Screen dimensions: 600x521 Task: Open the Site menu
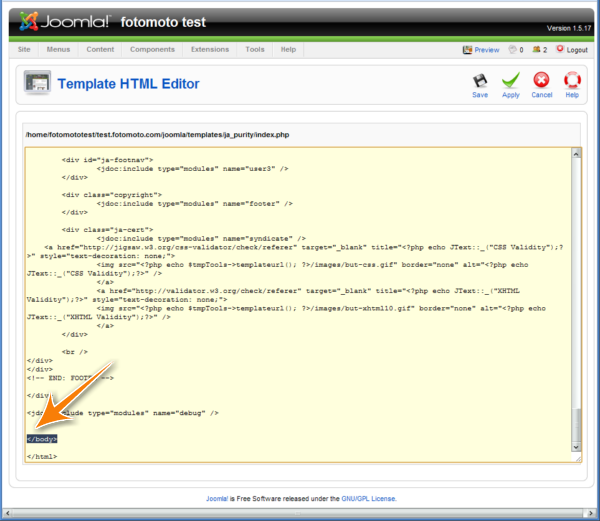tap(24, 49)
